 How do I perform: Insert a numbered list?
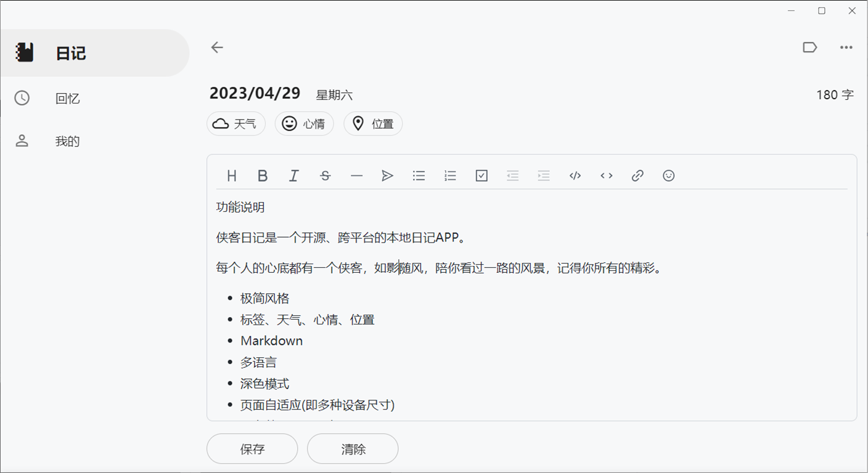click(x=450, y=176)
